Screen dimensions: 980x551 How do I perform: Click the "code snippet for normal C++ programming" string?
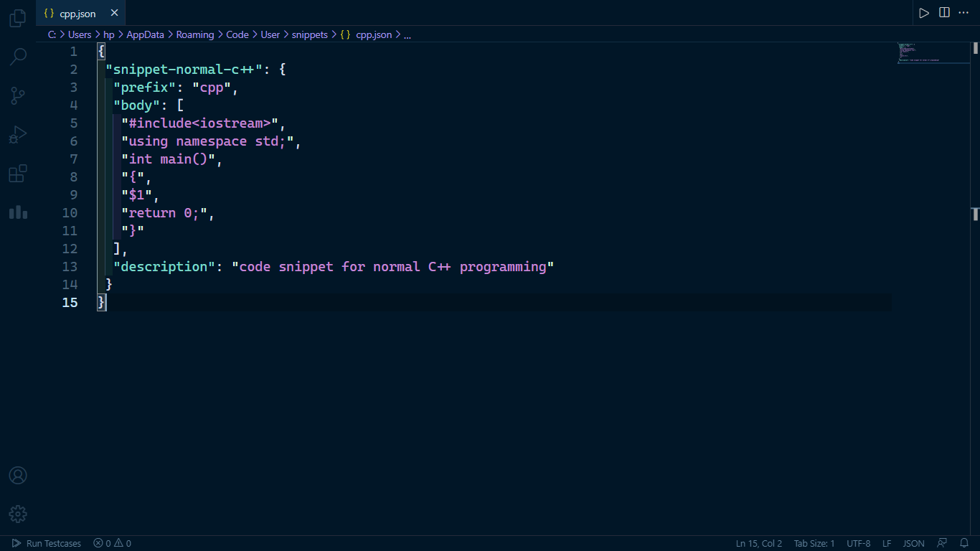393,267
